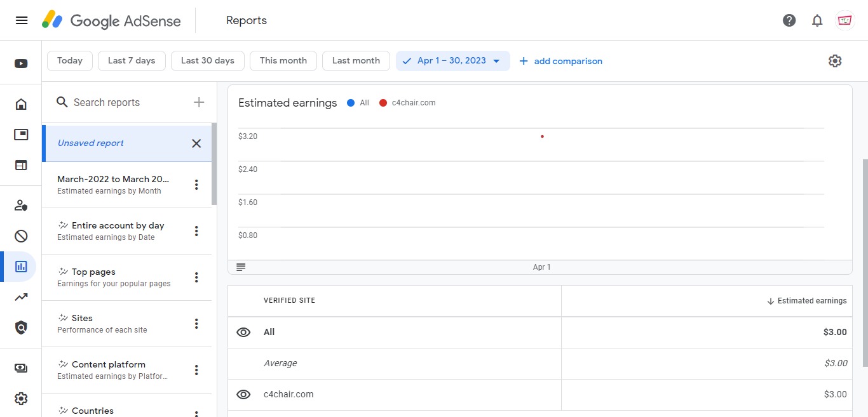
Task: Sort by the Estimated earnings column
Action: (807, 301)
